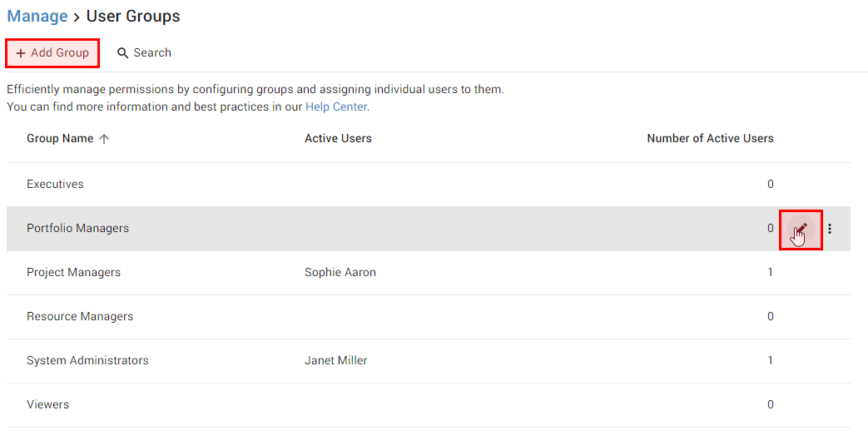
Task: Sort by Active Users column header
Action: click(x=338, y=138)
